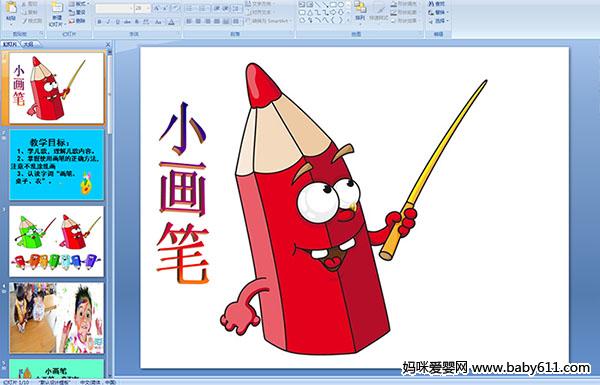Expand the Layout dropdown in the slides group
The height and width of the screenshot is (385, 600).
point(78,4)
